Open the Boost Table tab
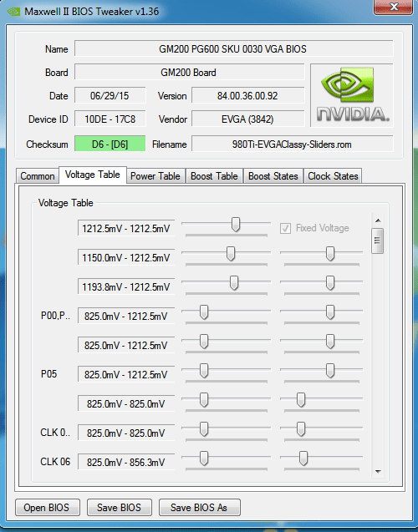The image size is (418, 532). [214, 176]
